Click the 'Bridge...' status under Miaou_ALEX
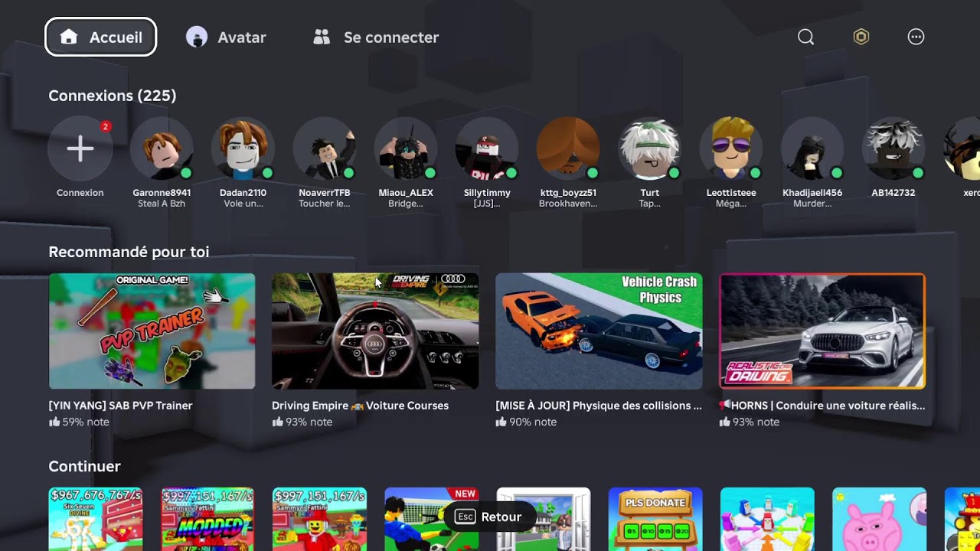The image size is (980, 551). [406, 204]
